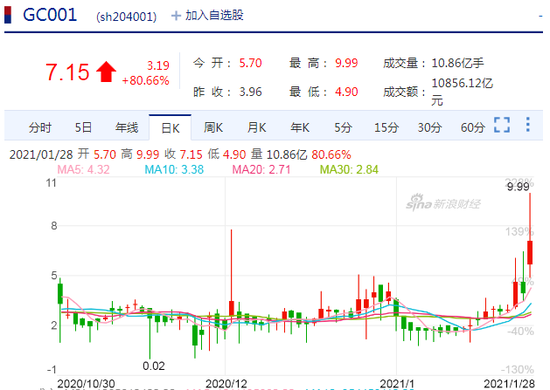550x390 pixels.
Task: Click the 2020/10/30 x-axis date label
Action: click(x=86, y=384)
